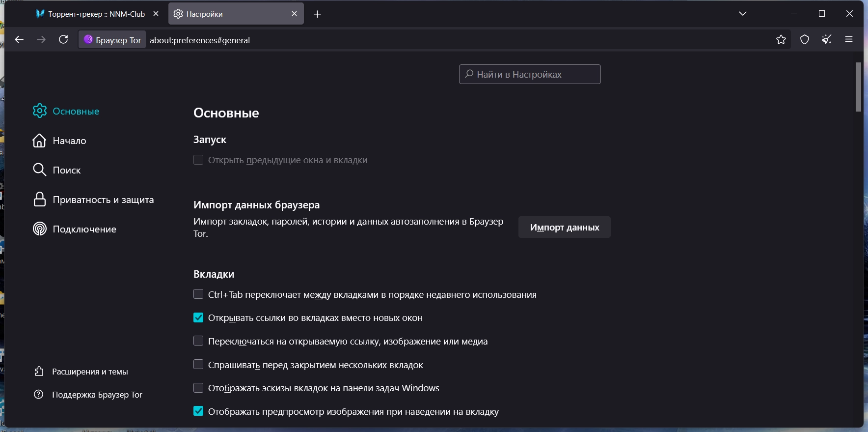Open the Подключение settings section
The width and height of the screenshot is (868, 432).
point(84,229)
